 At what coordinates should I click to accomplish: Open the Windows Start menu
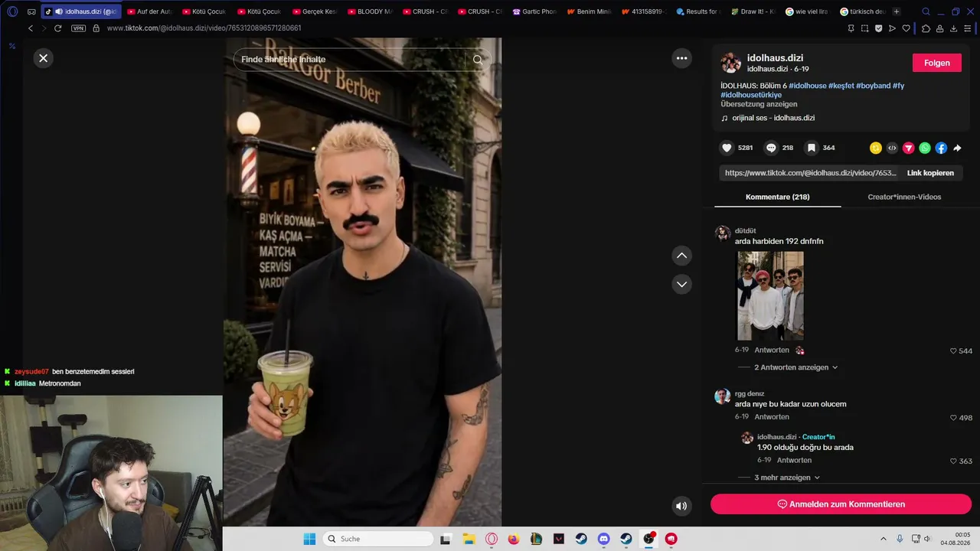[309, 539]
